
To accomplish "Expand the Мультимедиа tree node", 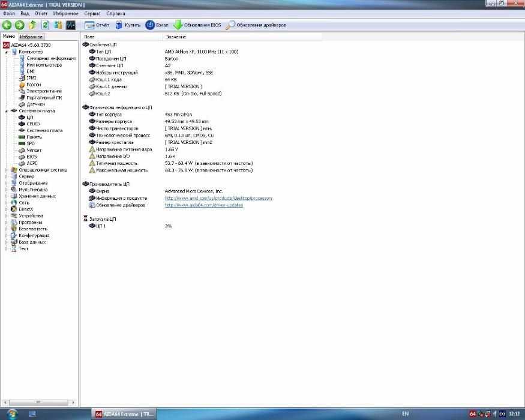I will 7,190.
